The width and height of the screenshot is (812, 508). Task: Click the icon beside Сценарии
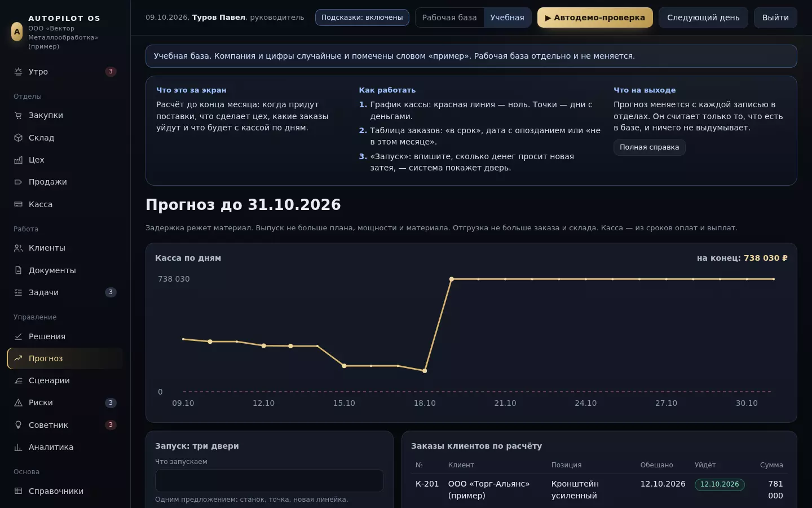click(x=18, y=380)
